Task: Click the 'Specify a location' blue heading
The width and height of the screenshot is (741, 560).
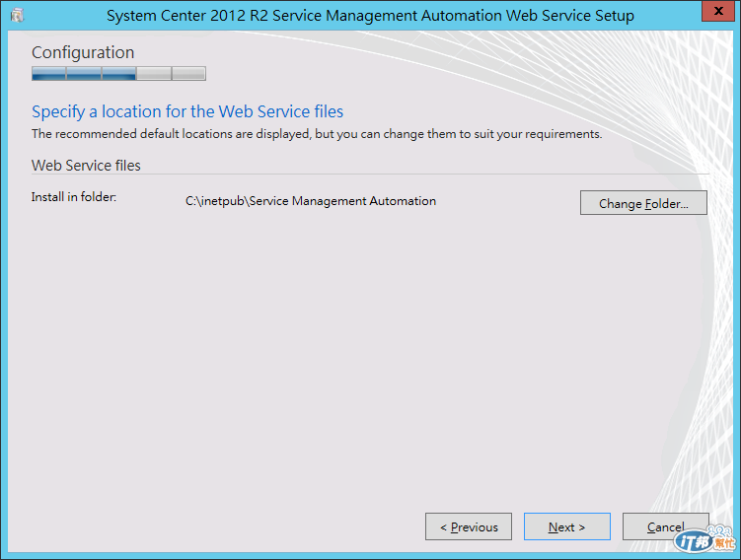Action: click(187, 111)
